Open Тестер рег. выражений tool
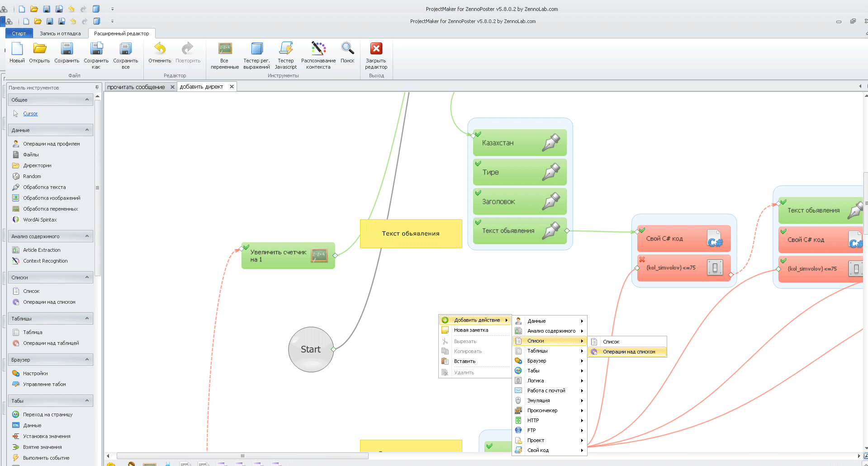This screenshot has width=868, height=466. (x=256, y=56)
